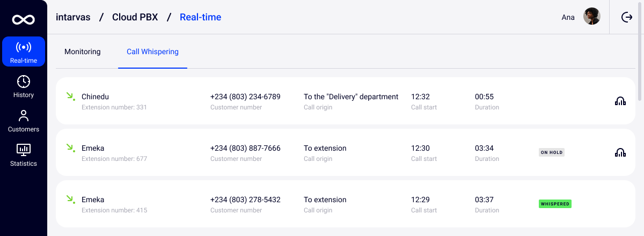Click the logout icon in header

click(627, 17)
